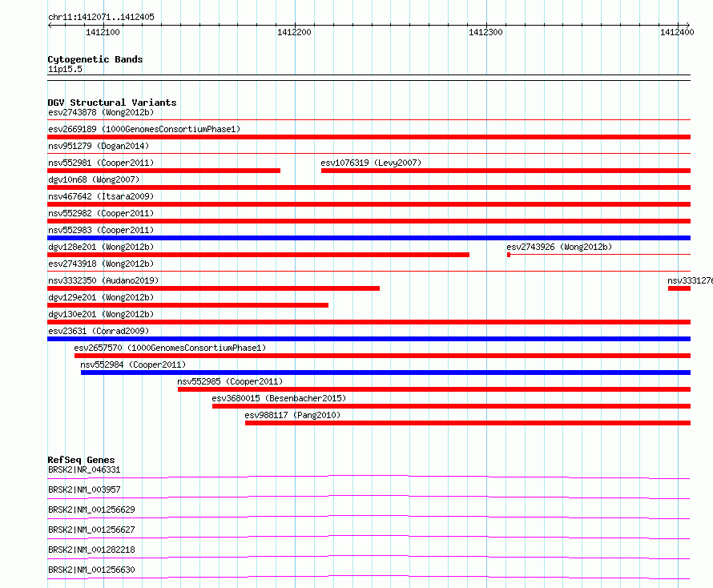The image size is (713, 588).
Task: Click the 1412400 ruler position
Action: point(677,32)
